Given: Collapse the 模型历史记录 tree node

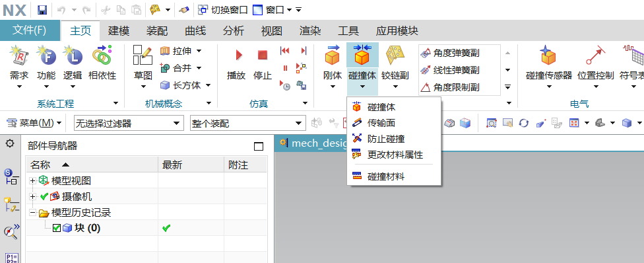Looking at the screenshot, I should (x=33, y=213).
